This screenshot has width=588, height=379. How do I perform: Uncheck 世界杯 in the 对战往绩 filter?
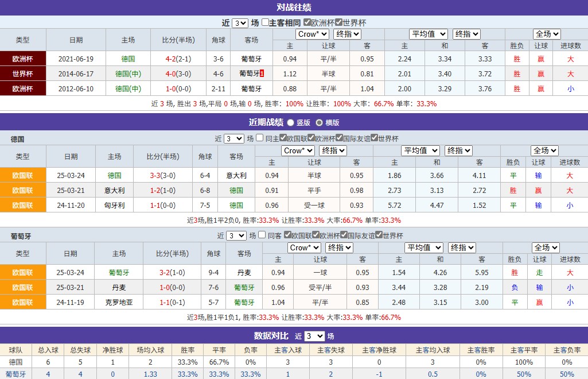click(338, 23)
